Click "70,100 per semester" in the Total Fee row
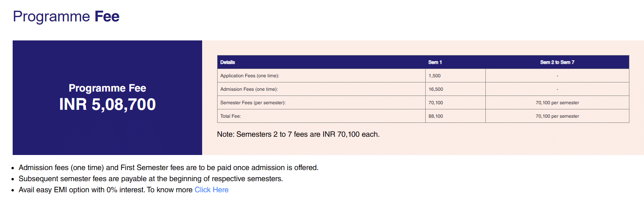644x197 pixels. (x=557, y=116)
